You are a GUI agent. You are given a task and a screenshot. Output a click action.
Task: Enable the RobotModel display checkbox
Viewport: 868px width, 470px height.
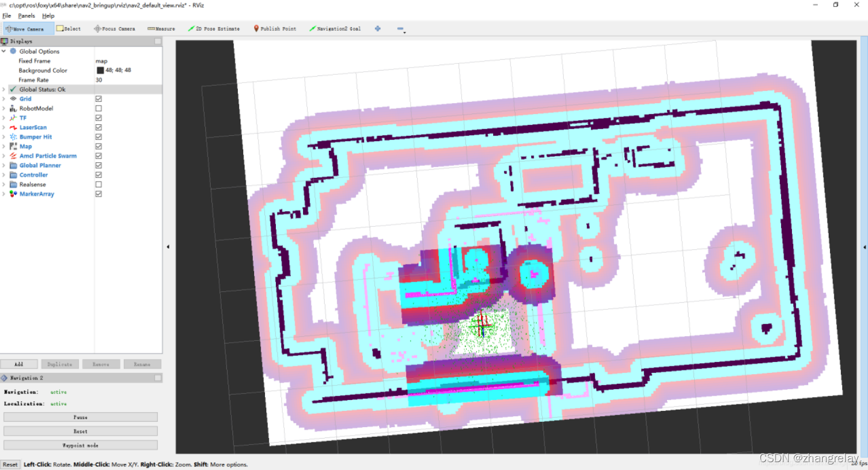click(98, 109)
